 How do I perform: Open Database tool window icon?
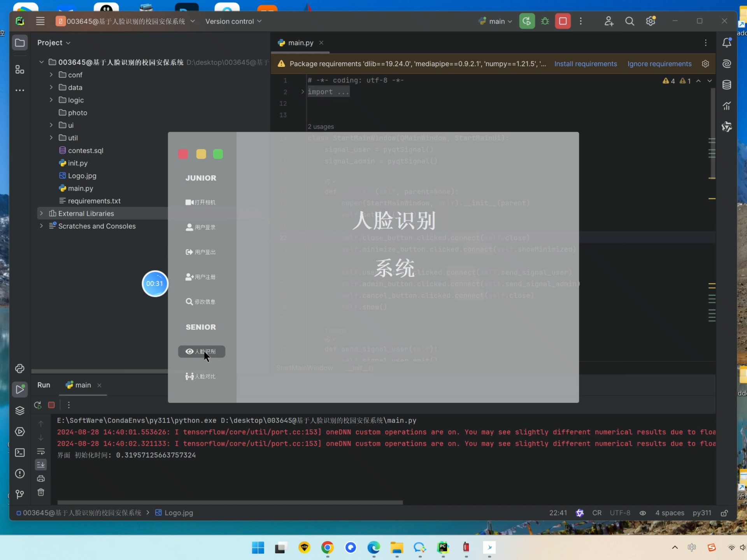726,85
